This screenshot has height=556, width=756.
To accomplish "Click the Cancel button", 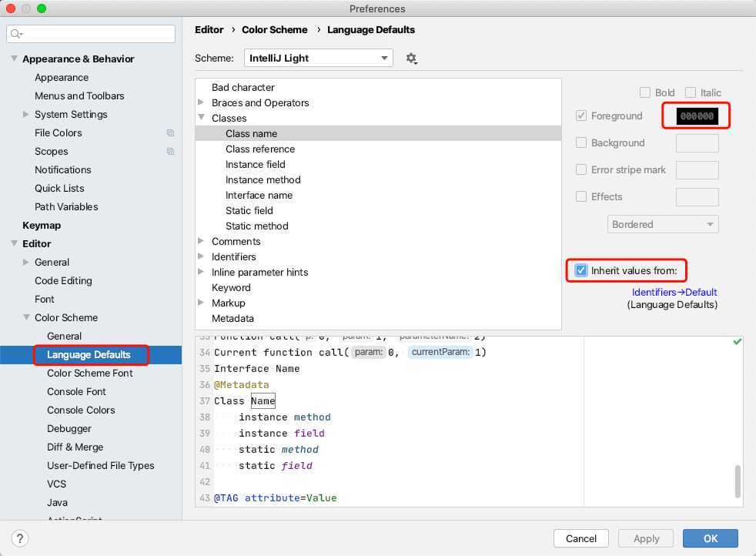I will point(581,538).
